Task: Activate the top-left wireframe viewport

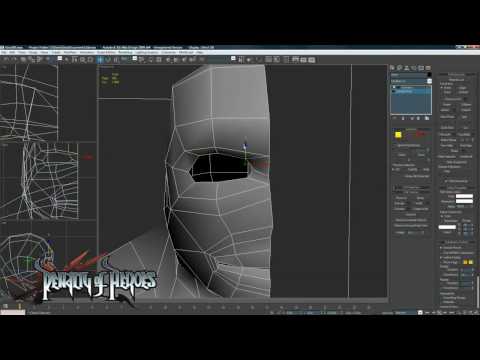Action: tap(29, 103)
